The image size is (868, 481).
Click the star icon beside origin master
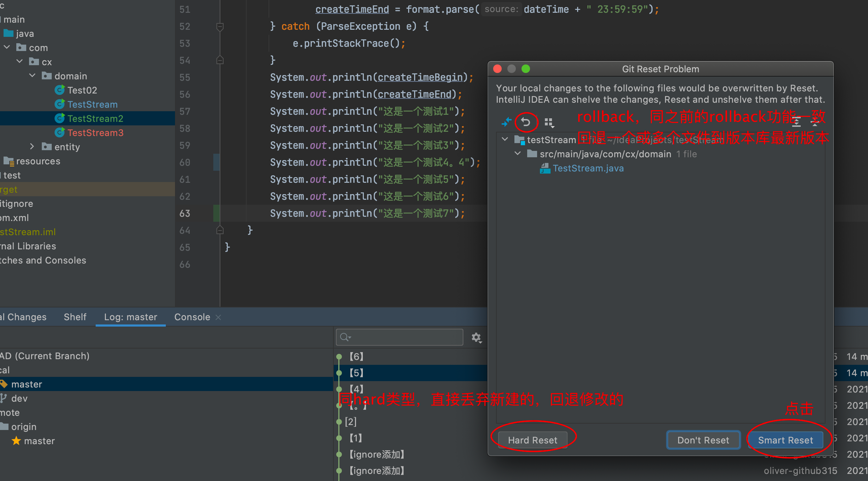point(16,441)
